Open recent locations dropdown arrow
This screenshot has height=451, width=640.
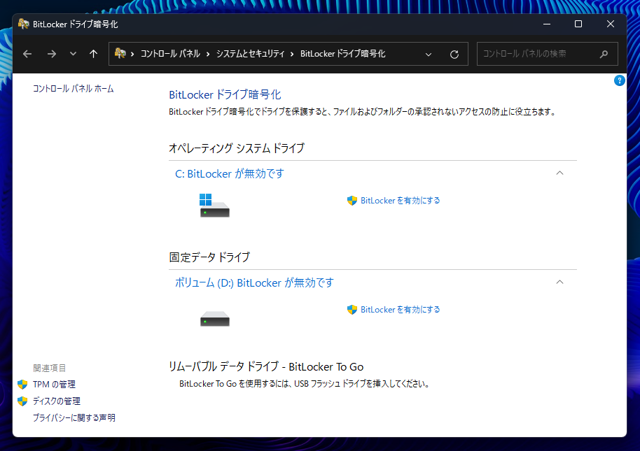coord(73,54)
